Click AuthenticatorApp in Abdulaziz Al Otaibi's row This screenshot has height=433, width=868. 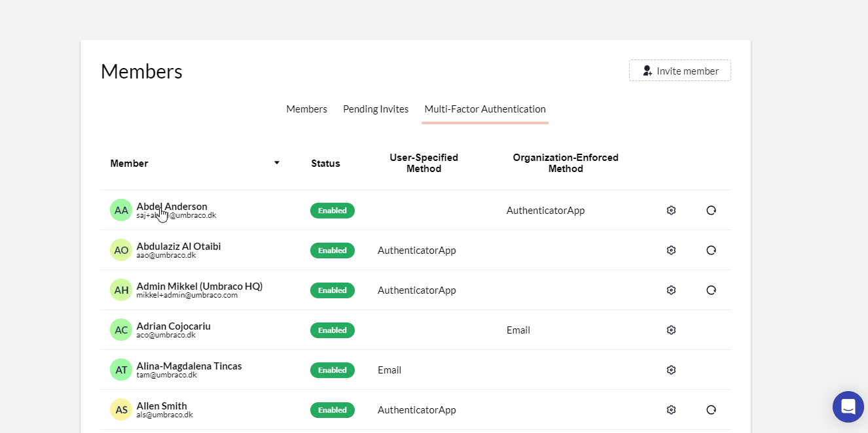(417, 251)
